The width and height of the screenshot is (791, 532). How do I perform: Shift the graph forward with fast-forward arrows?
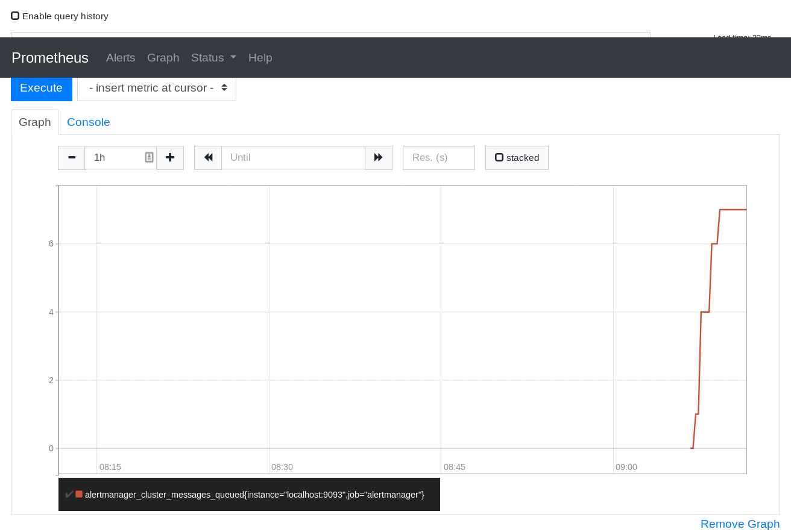[379, 157]
